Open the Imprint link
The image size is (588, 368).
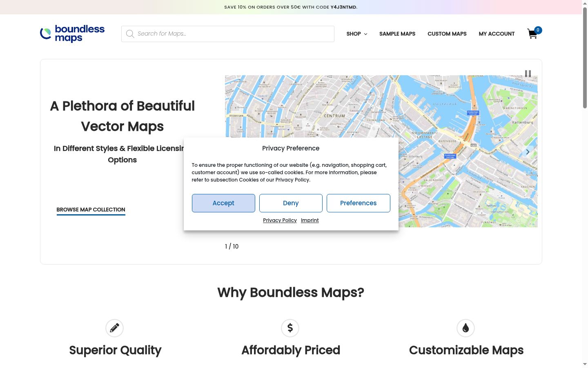point(310,220)
